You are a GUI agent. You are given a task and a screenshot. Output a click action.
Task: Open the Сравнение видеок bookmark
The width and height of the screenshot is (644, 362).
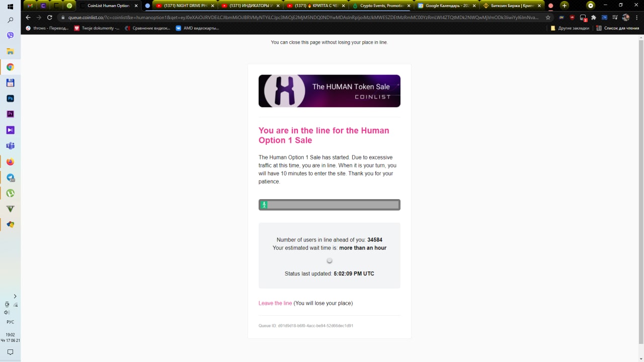pyautogui.click(x=147, y=28)
